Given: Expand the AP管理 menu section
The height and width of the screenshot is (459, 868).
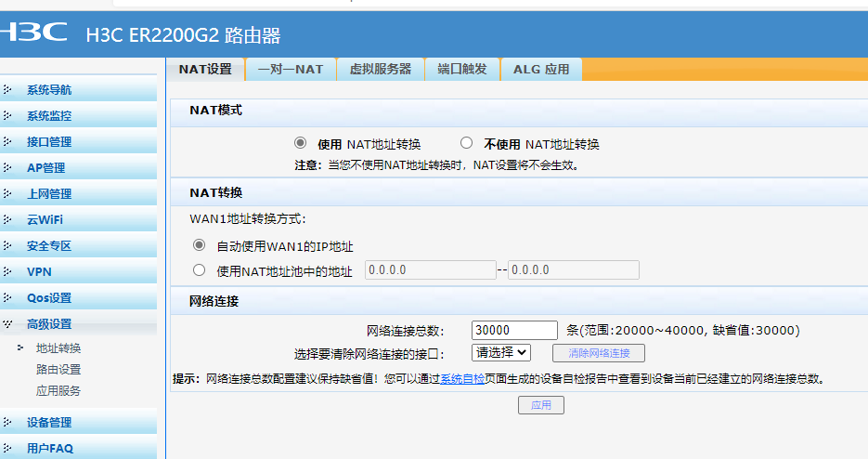Looking at the screenshot, I should pos(78,167).
